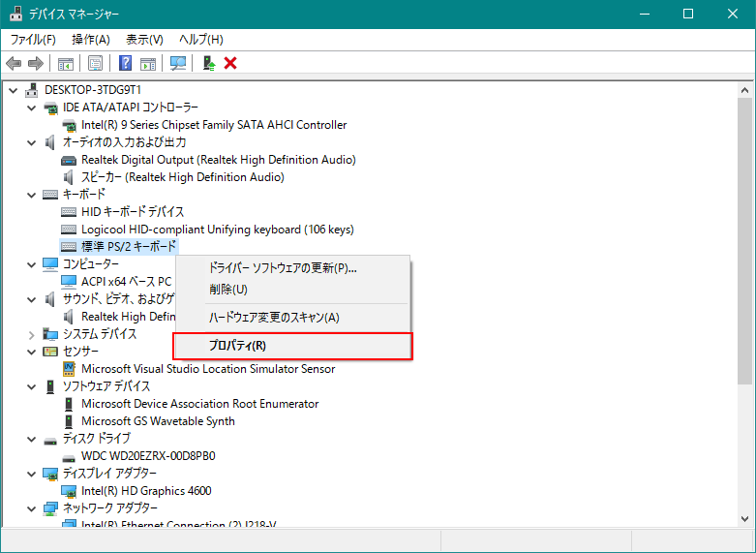This screenshot has height=553, width=756.
Task: Collapse the ディスク ドライブ category
Action: 32,439
